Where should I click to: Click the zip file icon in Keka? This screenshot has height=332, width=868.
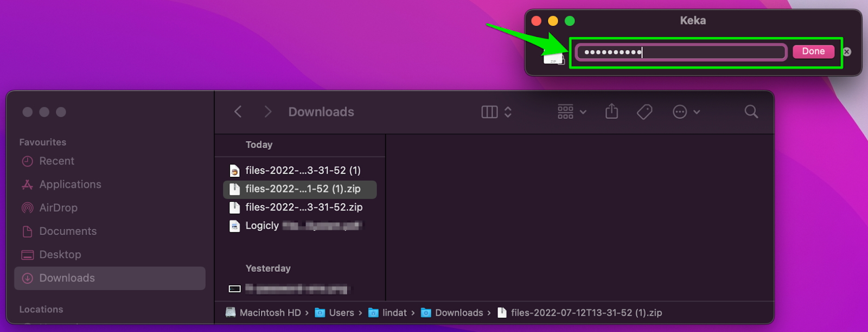pos(554,58)
